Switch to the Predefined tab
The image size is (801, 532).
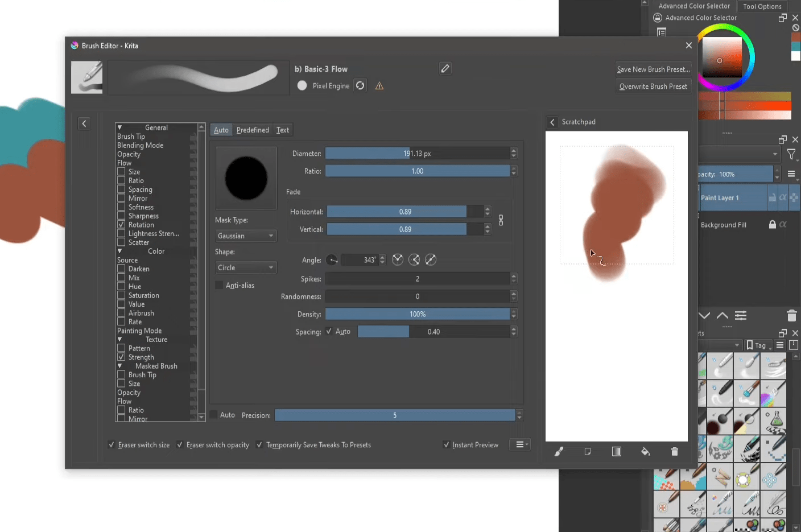point(251,130)
